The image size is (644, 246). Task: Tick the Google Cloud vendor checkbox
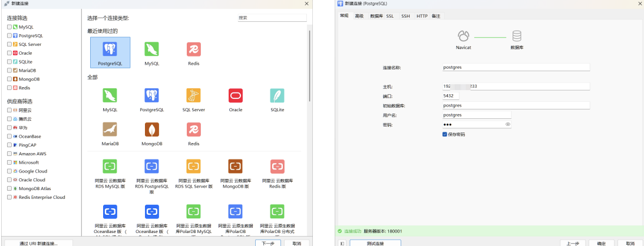9,171
